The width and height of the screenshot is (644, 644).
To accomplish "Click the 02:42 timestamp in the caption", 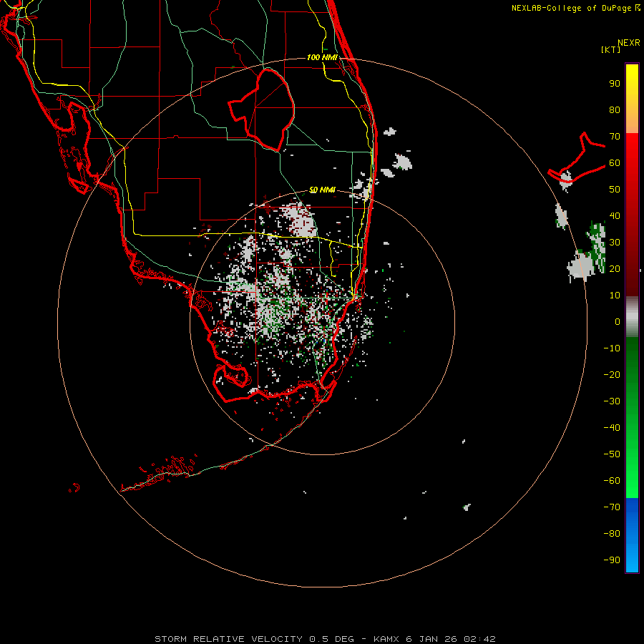I will point(479,639).
